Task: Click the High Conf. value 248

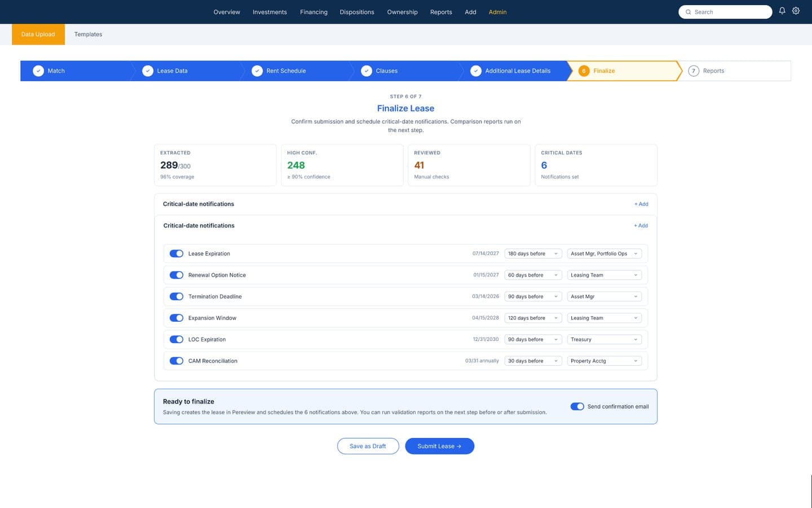Action: [x=296, y=165]
